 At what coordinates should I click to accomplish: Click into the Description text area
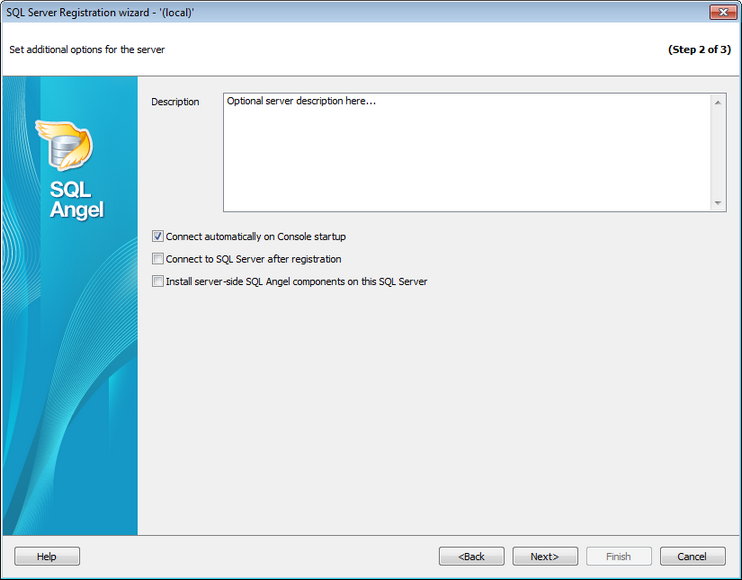[x=467, y=152]
